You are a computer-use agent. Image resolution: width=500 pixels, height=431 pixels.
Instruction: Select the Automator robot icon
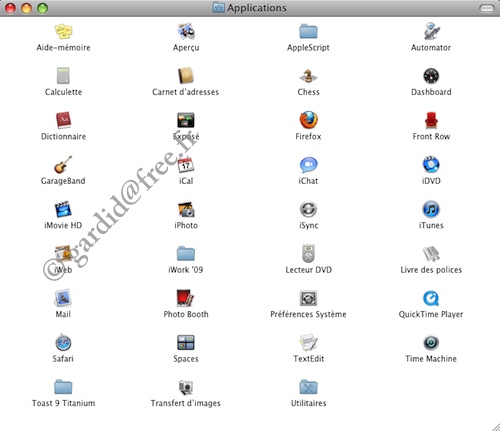431,31
